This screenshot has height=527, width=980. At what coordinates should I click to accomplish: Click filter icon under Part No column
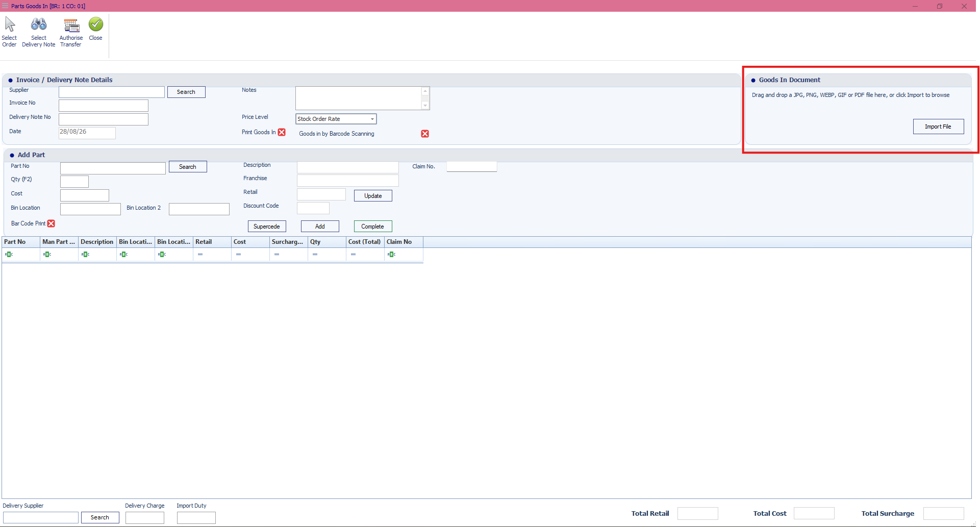click(x=9, y=254)
